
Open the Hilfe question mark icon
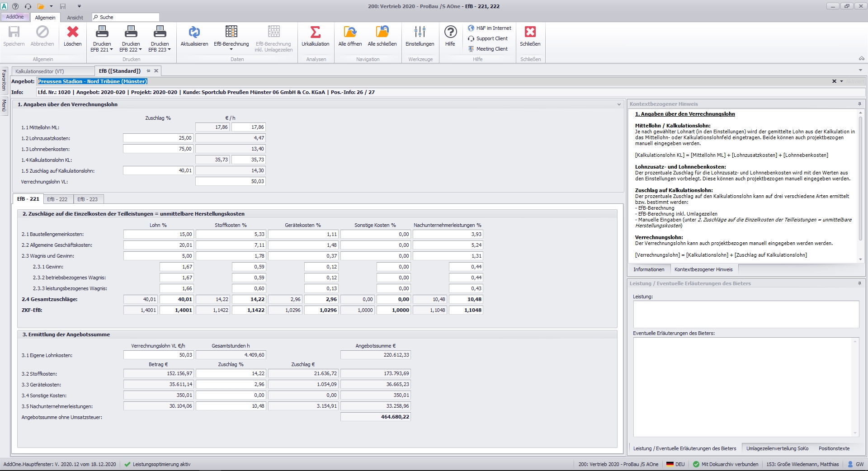click(450, 33)
